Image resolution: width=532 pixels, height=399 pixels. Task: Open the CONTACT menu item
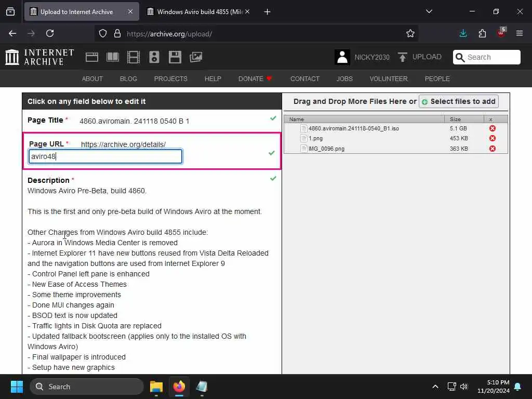(305, 79)
